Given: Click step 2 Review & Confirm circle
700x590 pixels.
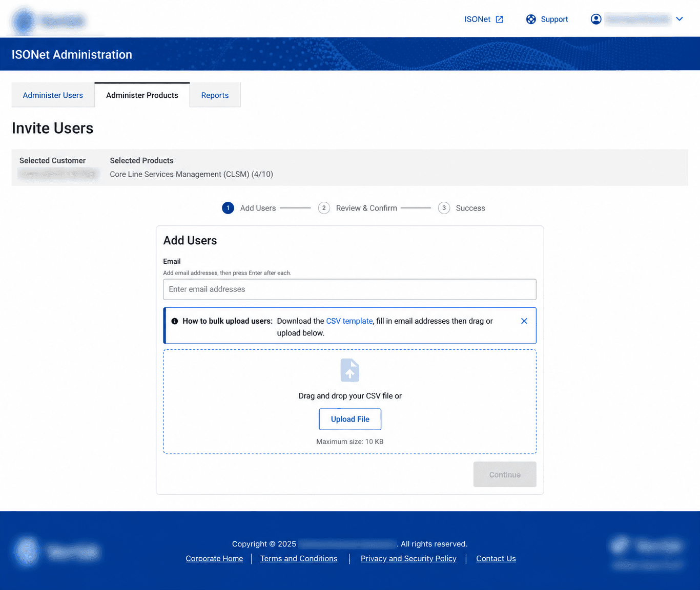Looking at the screenshot, I should point(324,208).
